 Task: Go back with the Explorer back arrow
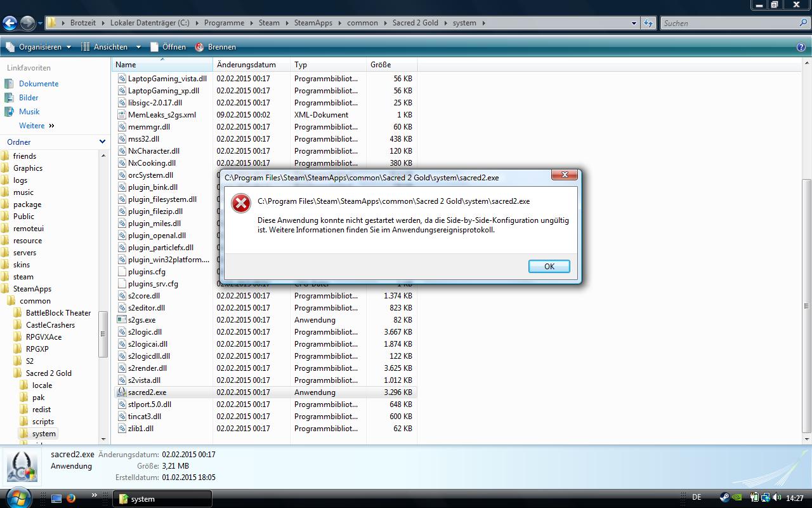click(x=9, y=23)
